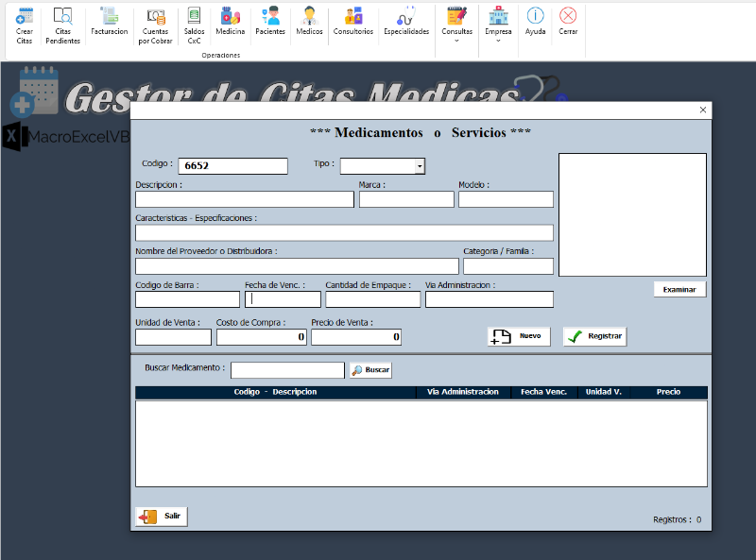Open the Tipo combo box dropdown
The image size is (756, 560).
pyautogui.click(x=420, y=166)
